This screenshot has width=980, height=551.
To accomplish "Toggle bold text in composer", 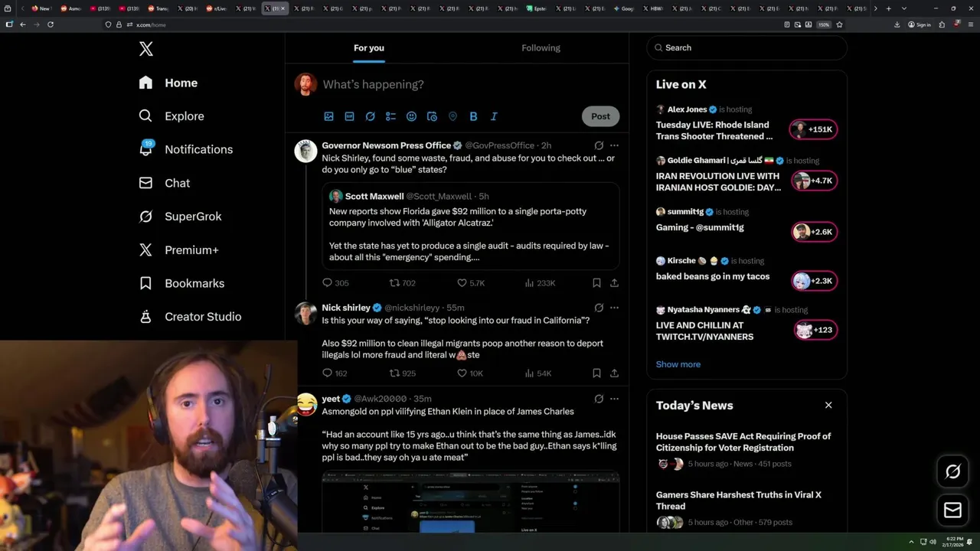I will tap(473, 116).
